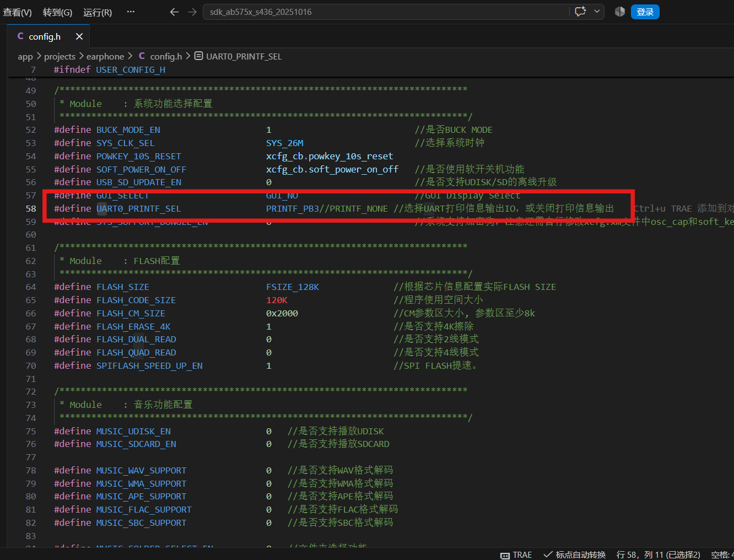
Task: Click the 登录 login button
Action: 645,12
